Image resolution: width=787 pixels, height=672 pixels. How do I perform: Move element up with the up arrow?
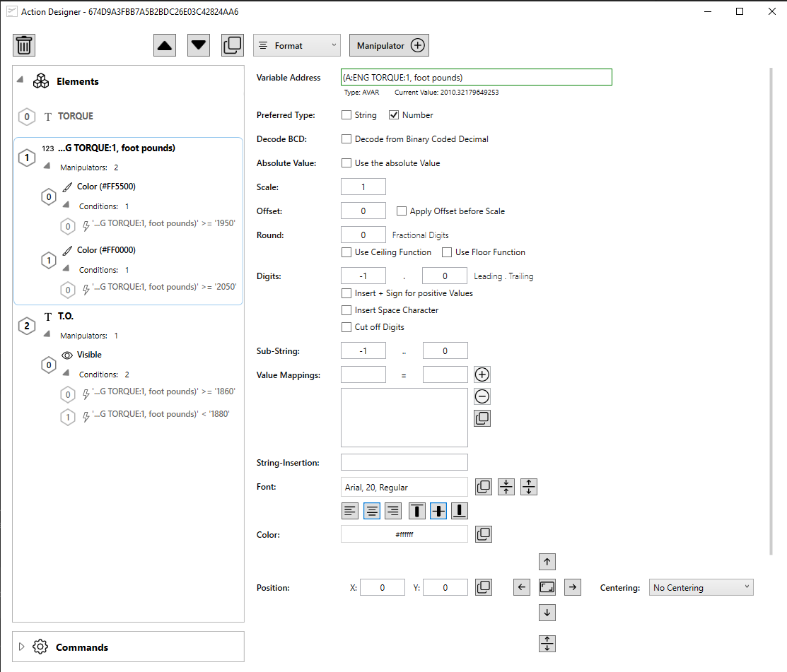tap(165, 45)
